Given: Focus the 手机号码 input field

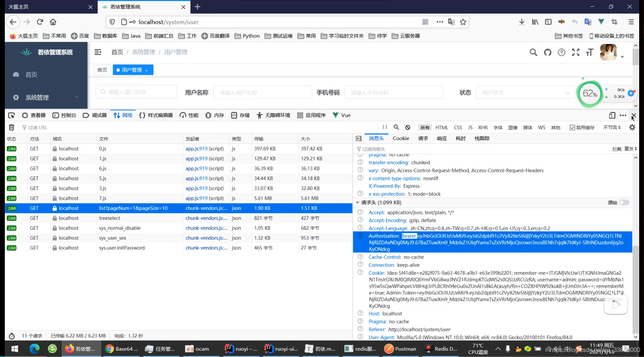Looking at the screenshot, I should (394, 92).
